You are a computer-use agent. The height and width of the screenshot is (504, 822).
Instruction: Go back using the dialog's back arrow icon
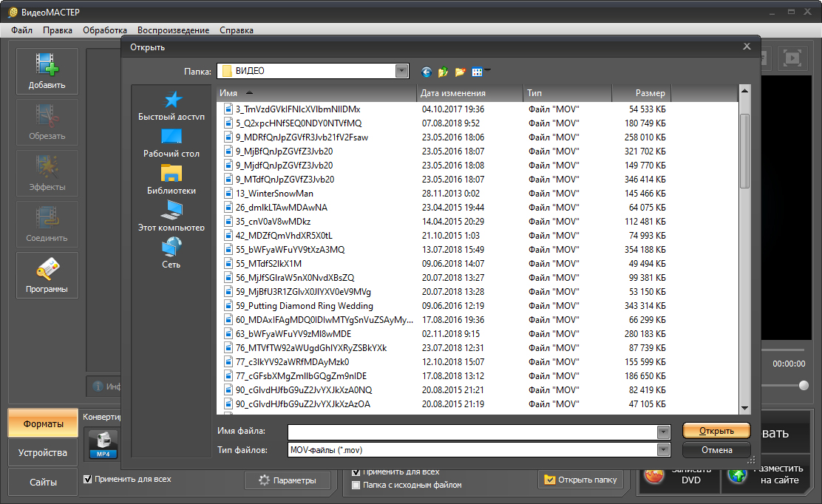click(427, 72)
